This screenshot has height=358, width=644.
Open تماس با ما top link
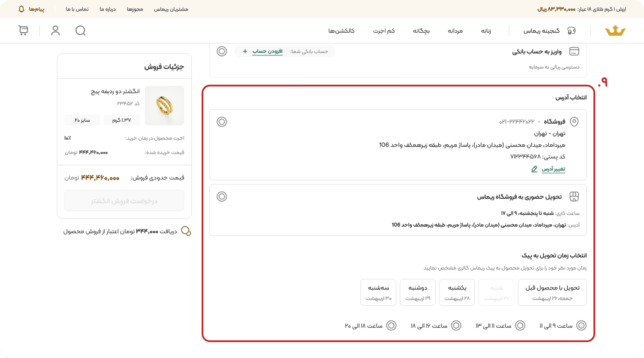[77, 9]
